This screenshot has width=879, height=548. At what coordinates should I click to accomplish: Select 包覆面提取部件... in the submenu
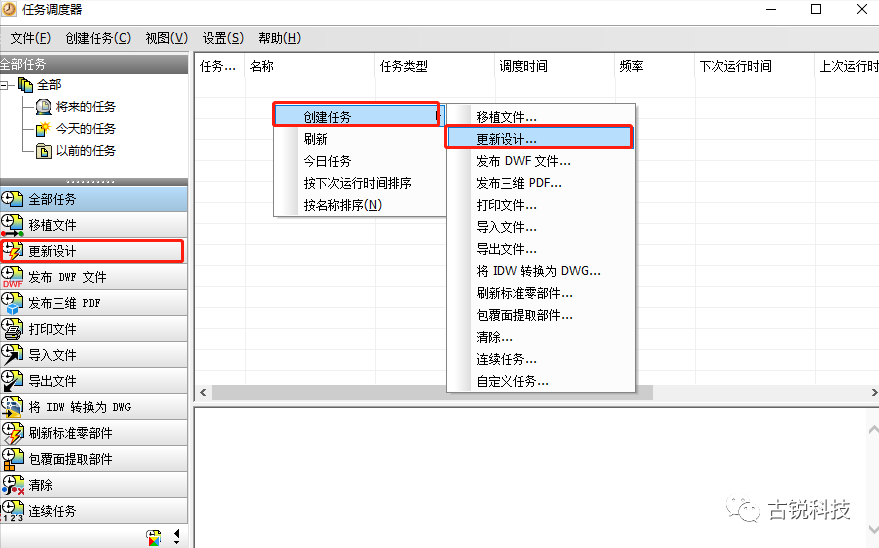(x=541, y=315)
